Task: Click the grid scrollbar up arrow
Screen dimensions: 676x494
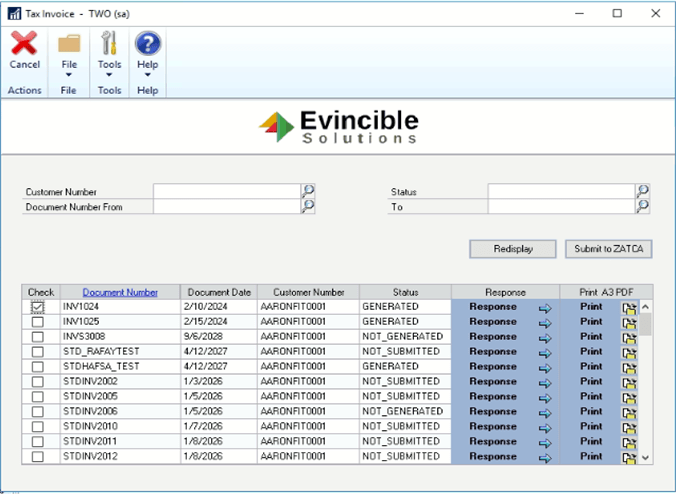Action: 645,307
